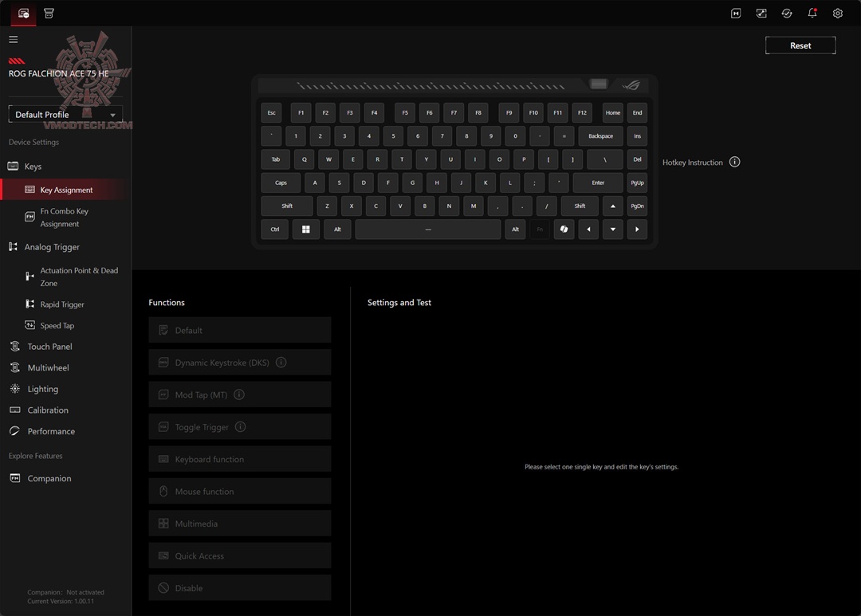
Task: Choose the Toggle Trigger function
Action: 239,426
